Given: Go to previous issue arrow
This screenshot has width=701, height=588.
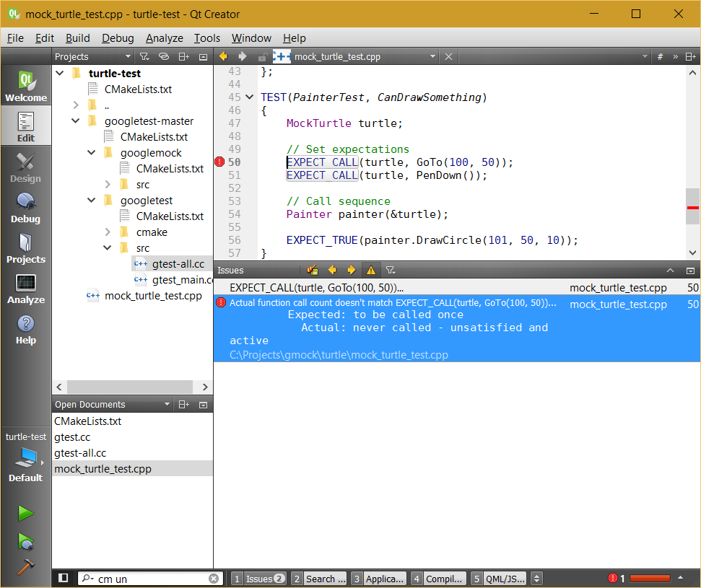Looking at the screenshot, I should click(x=332, y=270).
